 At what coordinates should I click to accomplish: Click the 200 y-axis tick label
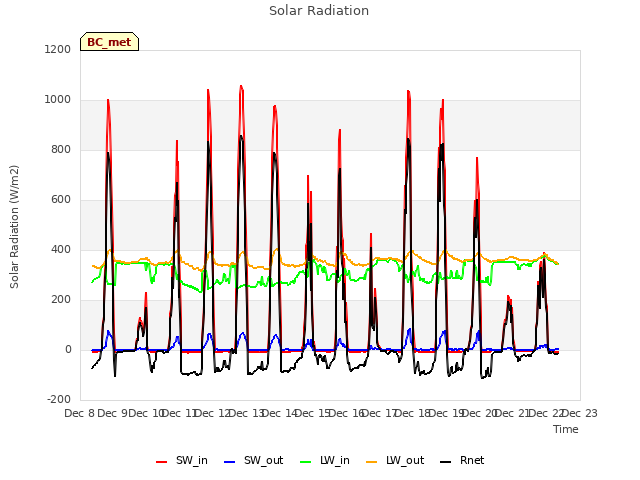click(61, 300)
